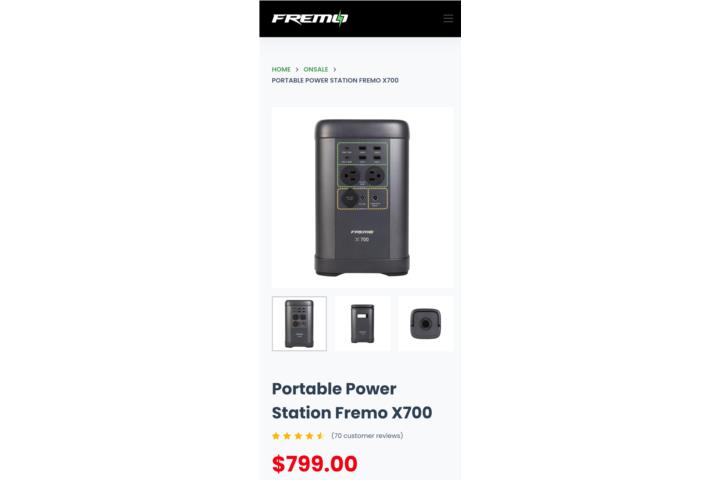Click the Fremo logo
The image size is (720, 480).
[x=310, y=18]
